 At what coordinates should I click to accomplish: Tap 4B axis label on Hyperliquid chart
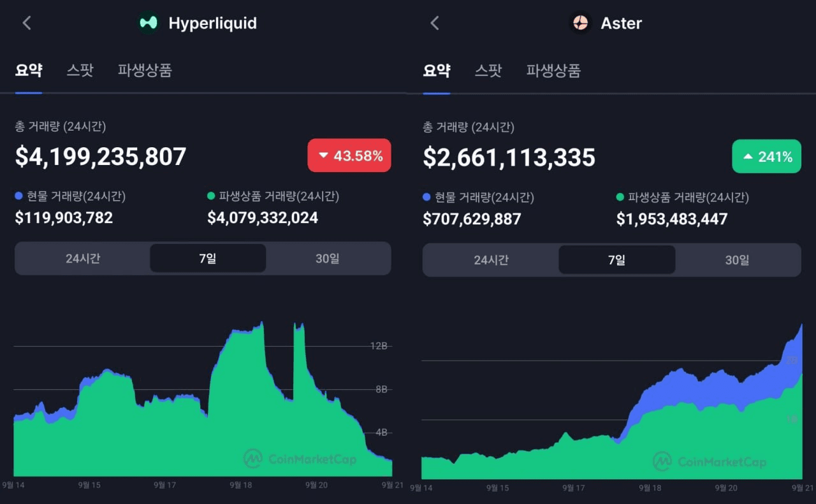click(x=381, y=433)
